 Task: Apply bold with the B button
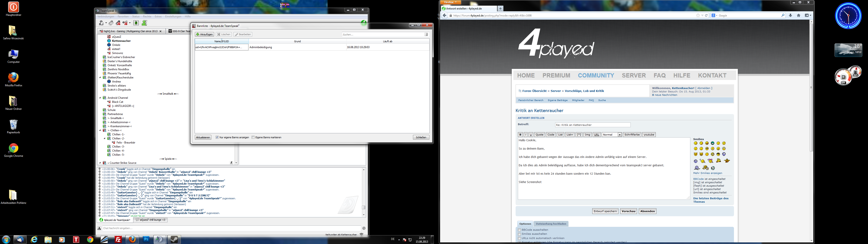click(x=520, y=135)
